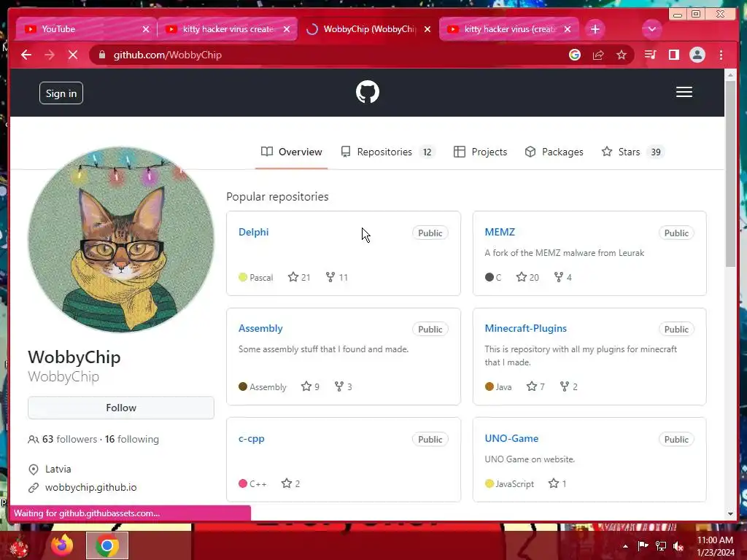Open the Minecraft-Plugins repository link
747x560 pixels.
pos(525,328)
